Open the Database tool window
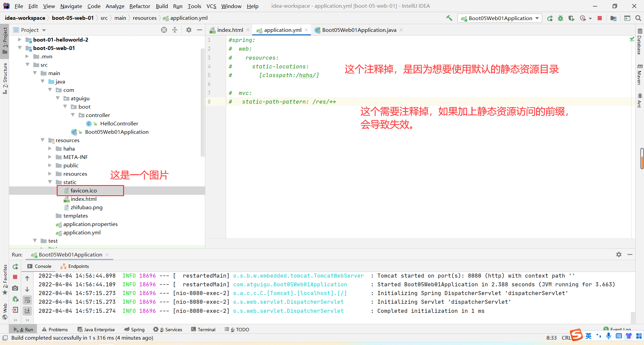This screenshot has height=345, width=644. pyautogui.click(x=639, y=42)
